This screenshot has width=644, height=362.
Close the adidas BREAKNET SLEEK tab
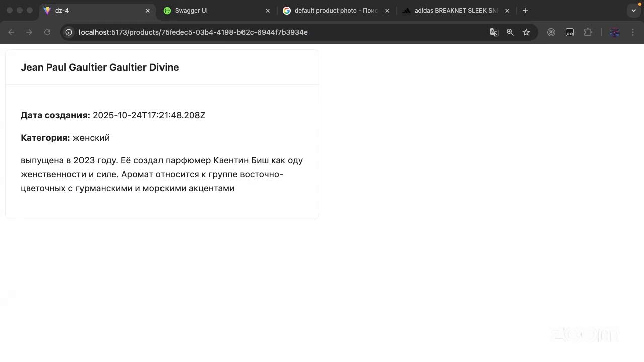(x=507, y=11)
